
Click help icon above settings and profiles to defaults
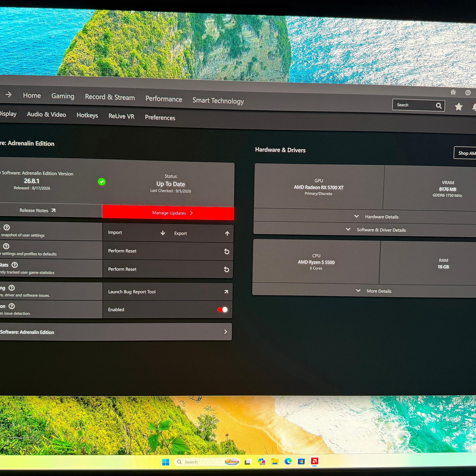pos(6,246)
